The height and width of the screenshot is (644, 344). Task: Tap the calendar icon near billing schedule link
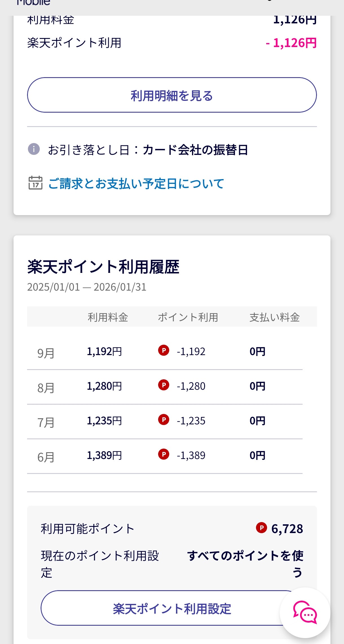[x=36, y=183]
